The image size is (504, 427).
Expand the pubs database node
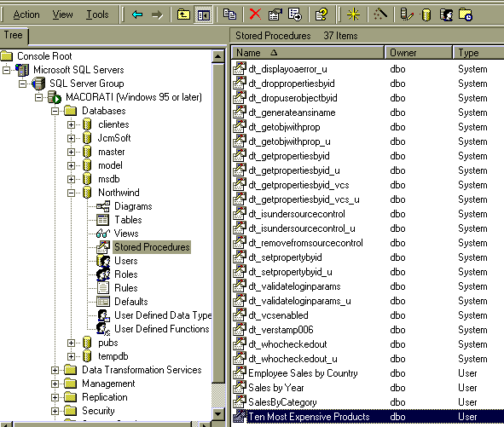click(71, 343)
